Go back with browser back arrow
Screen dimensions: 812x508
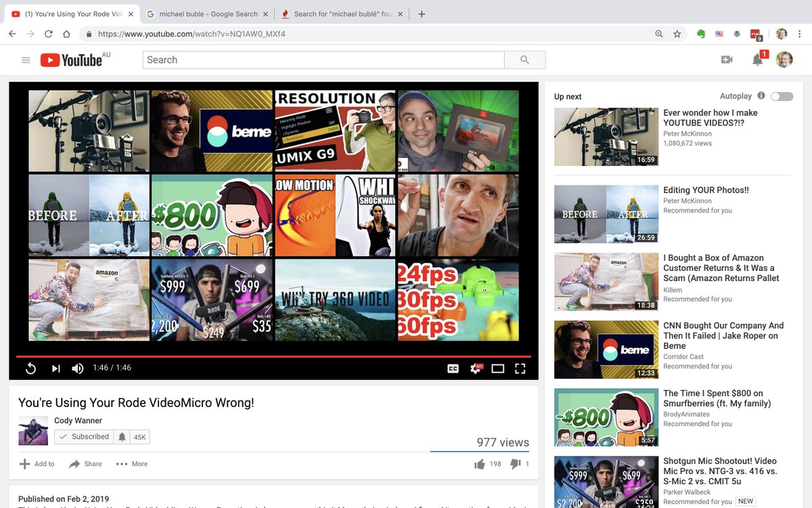pyautogui.click(x=12, y=33)
